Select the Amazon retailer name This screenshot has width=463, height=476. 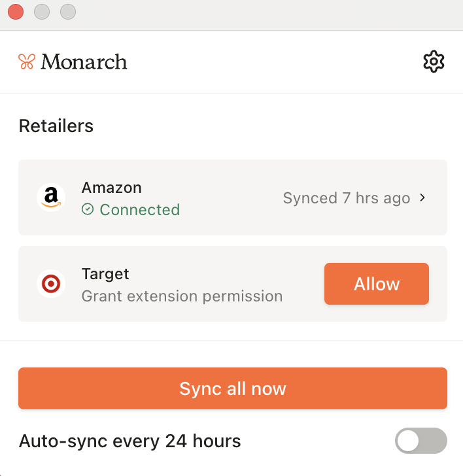coord(111,188)
